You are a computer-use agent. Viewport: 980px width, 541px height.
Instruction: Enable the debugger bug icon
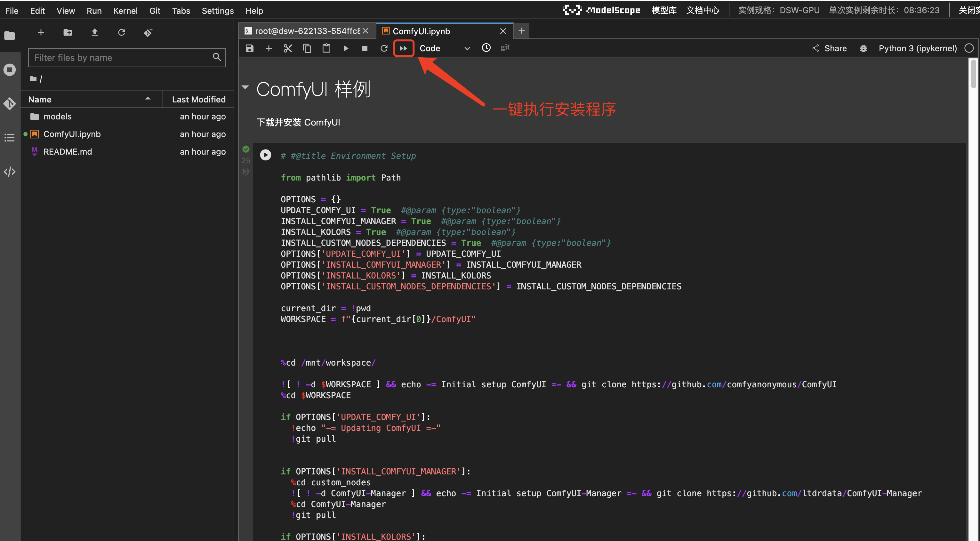point(864,48)
